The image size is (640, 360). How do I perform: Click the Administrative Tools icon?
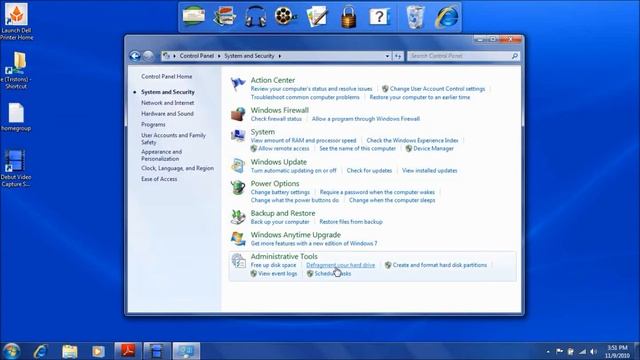click(238, 260)
